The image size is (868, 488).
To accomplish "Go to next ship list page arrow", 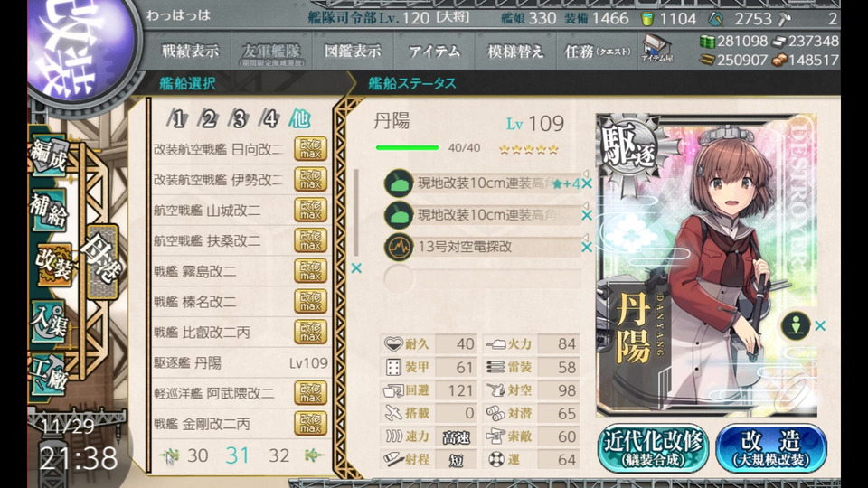I will 313,455.
